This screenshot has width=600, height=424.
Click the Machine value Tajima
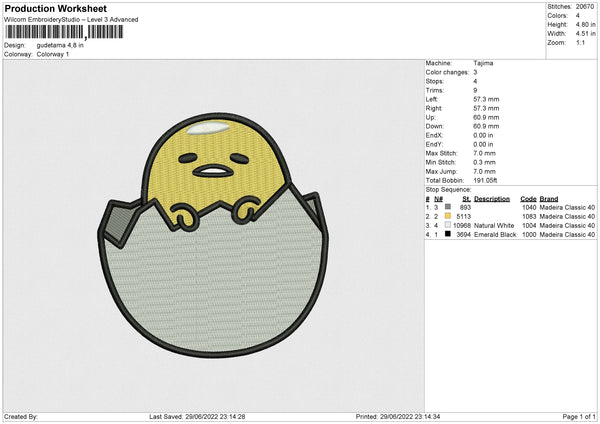coord(484,63)
